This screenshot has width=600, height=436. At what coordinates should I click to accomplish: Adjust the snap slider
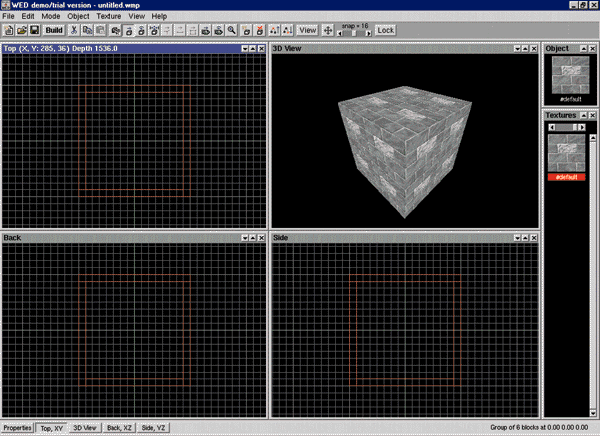[355, 34]
